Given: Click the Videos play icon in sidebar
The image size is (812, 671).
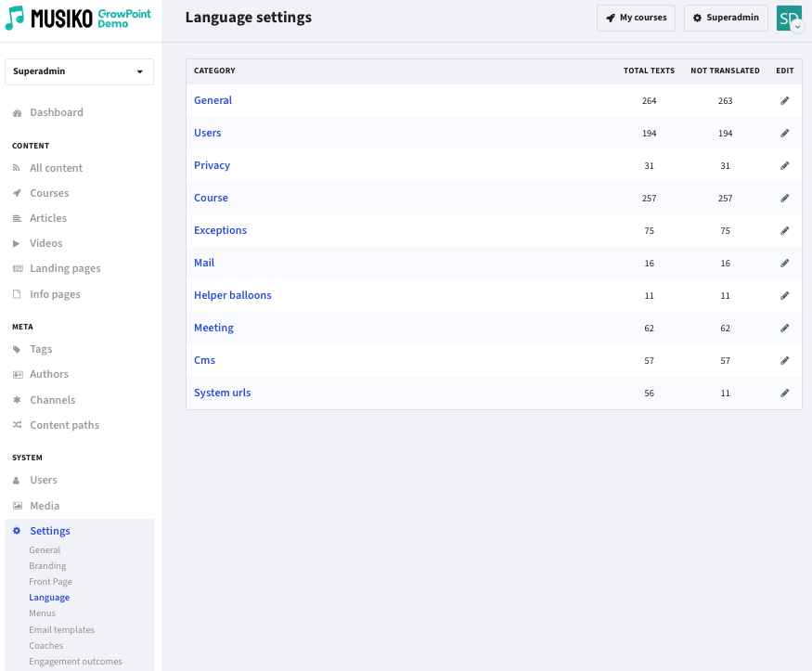Looking at the screenshot, I should click(17, 243).
